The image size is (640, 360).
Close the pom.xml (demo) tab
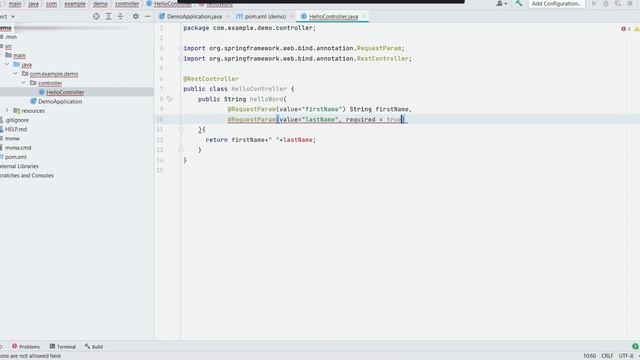coord(291,16)
